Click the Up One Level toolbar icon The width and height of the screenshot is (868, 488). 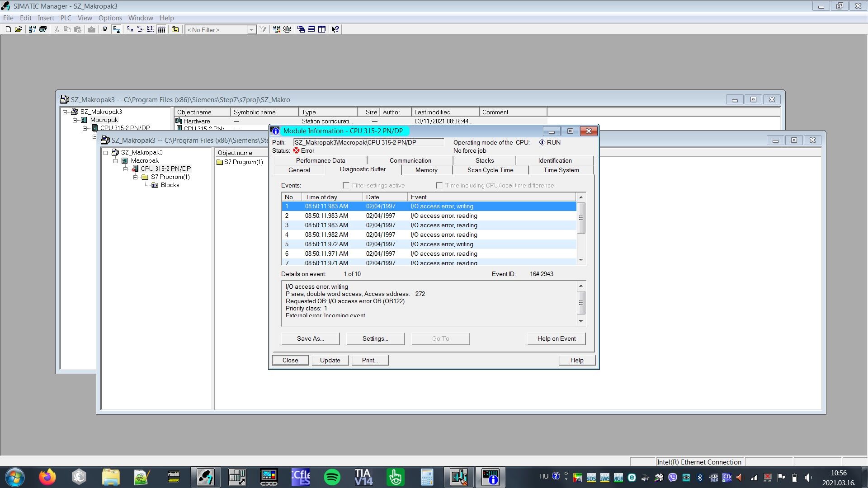coord(175,29)
